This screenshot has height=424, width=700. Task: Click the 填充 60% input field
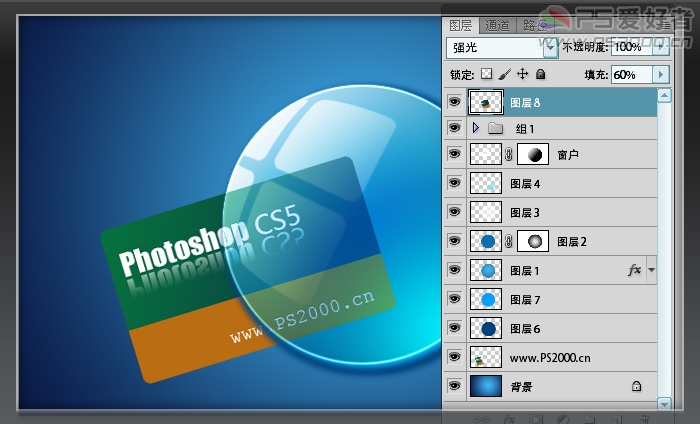pos(632,75)
